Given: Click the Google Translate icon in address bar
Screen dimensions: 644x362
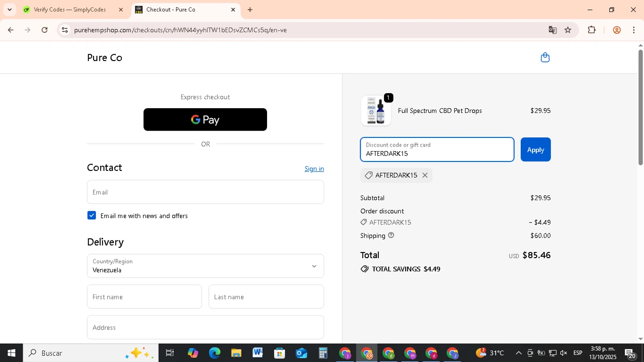Looking at the screenshot, I should (553, 30).
